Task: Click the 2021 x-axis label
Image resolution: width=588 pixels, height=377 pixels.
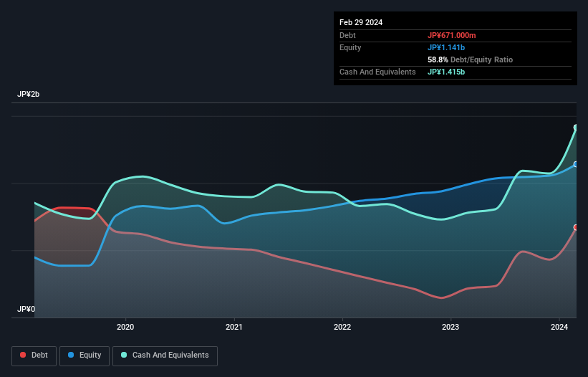Action: point(233,327)
